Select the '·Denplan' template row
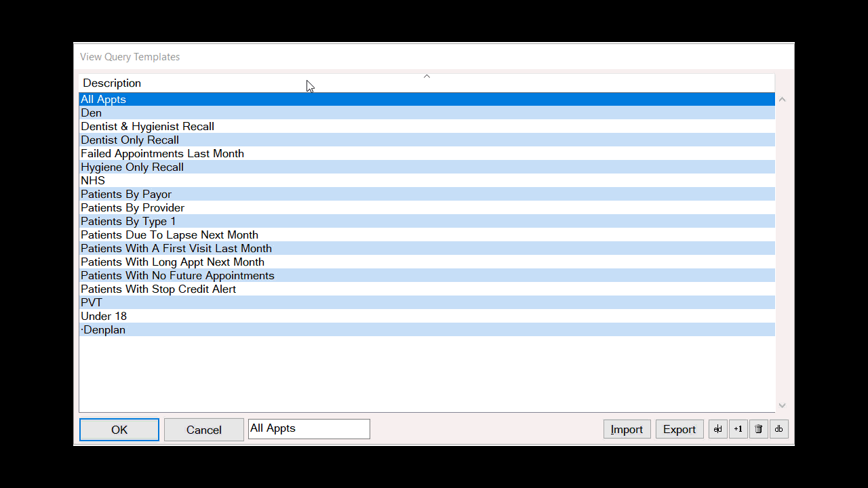The width and height of the screenshot is (868, 488). (427, 330)
